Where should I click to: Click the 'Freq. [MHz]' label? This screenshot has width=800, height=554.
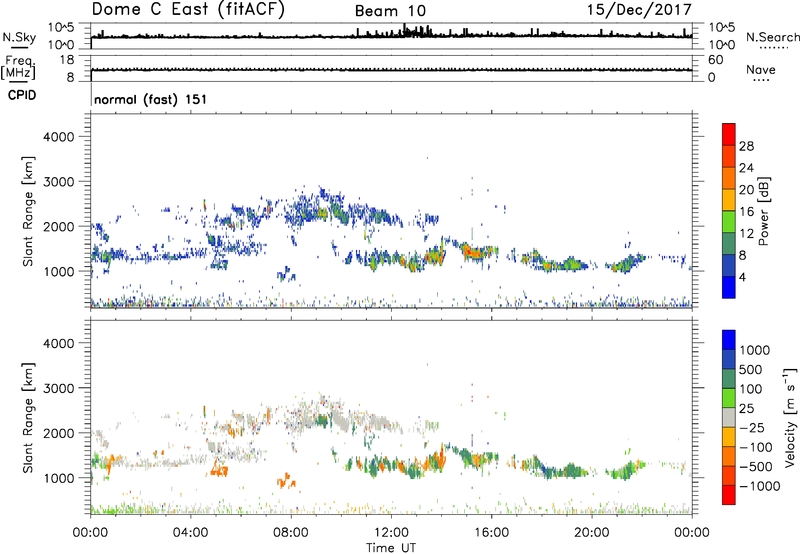coord(18,67)
